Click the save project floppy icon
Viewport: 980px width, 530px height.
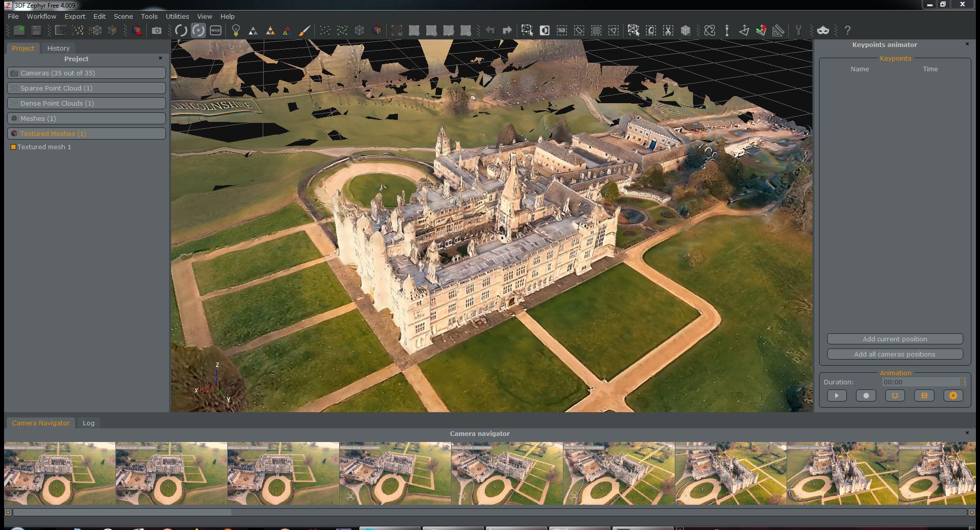point(36,30)
